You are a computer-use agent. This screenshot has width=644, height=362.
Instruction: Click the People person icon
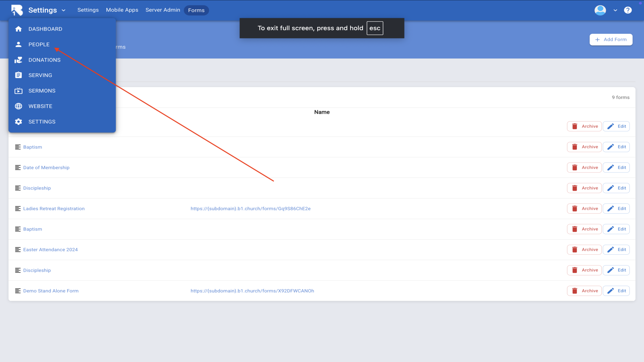(x=18, y=44)
